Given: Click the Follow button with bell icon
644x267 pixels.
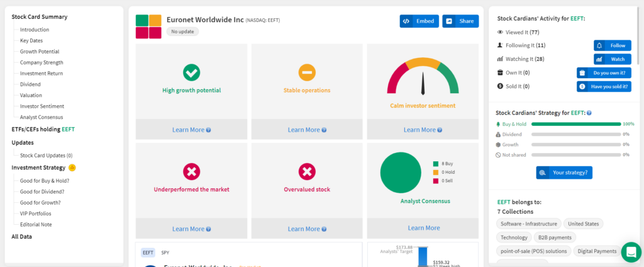Looking at the screenshot, I should coord(613,45).
